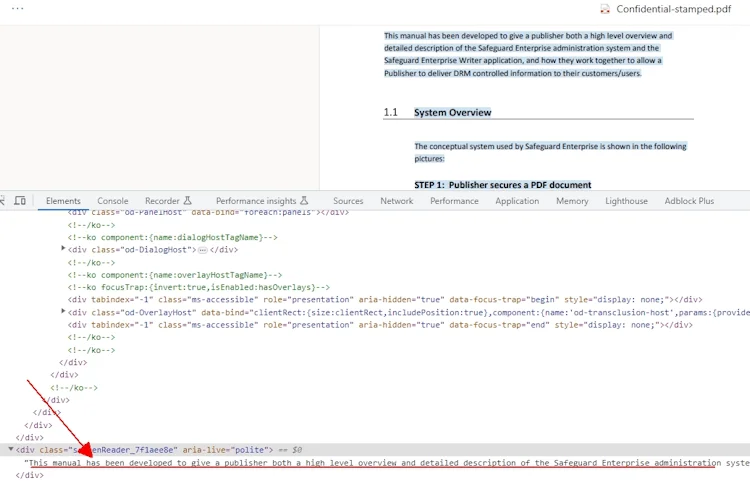Open the Memory tab
The height and width of the screenshot is (481, 750).
coord(572,201)
